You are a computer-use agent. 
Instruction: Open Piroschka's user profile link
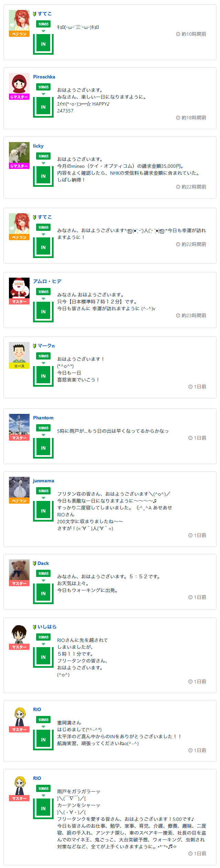coord(44,77)
